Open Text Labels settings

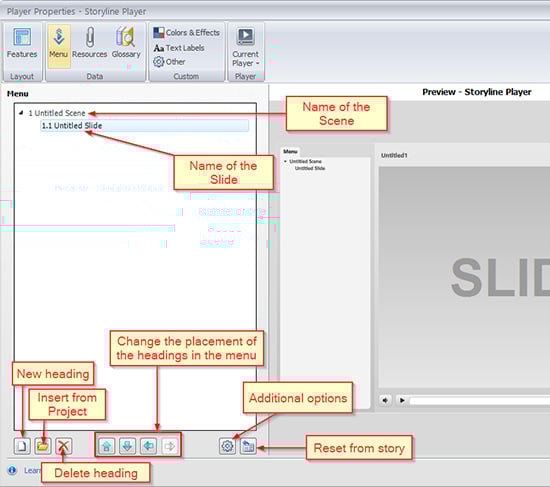[179, 48]
